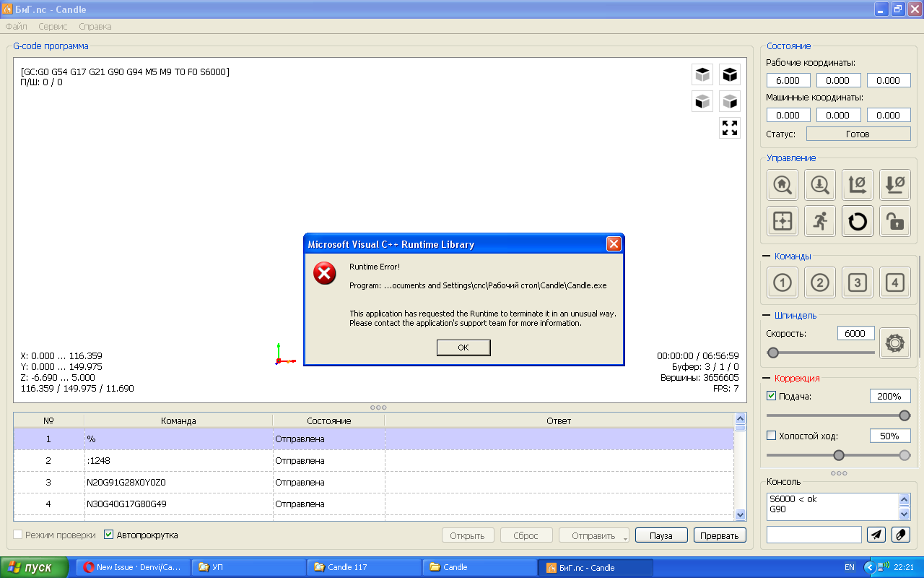Click the Zero XY button
The width and height of the screenshot is (924, 578).
[858, 184]
